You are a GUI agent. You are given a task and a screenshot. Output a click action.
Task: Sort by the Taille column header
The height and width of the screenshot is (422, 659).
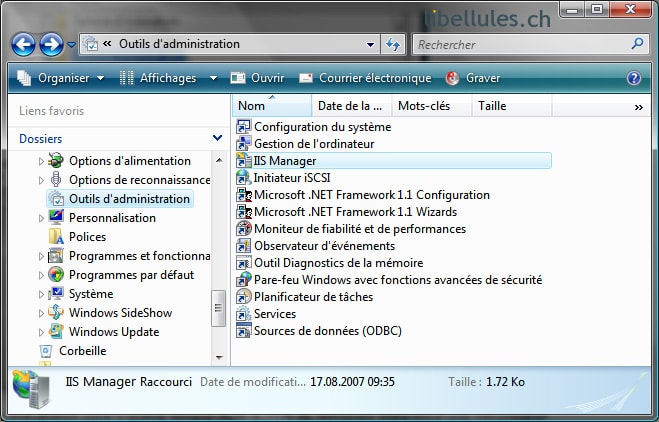tap(511, 106)
